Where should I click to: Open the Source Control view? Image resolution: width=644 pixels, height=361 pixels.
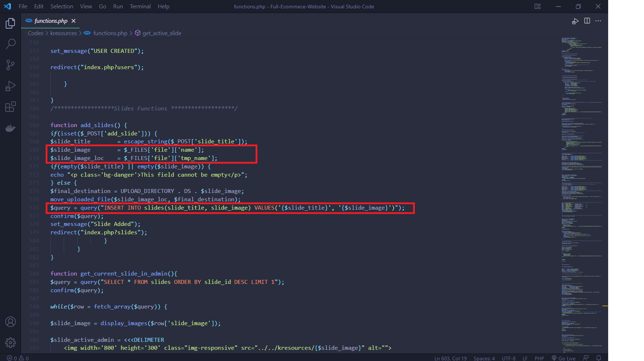(10, 65)
